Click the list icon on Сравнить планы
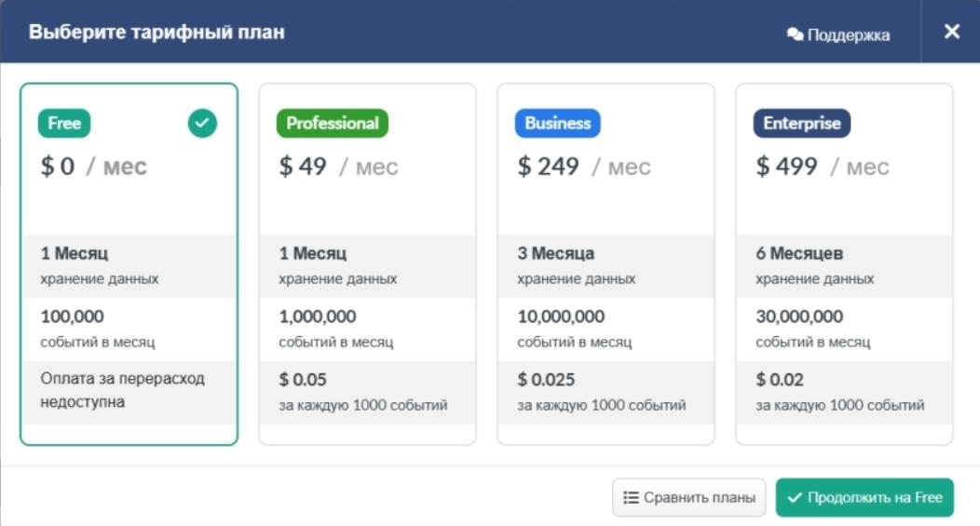 631,497
